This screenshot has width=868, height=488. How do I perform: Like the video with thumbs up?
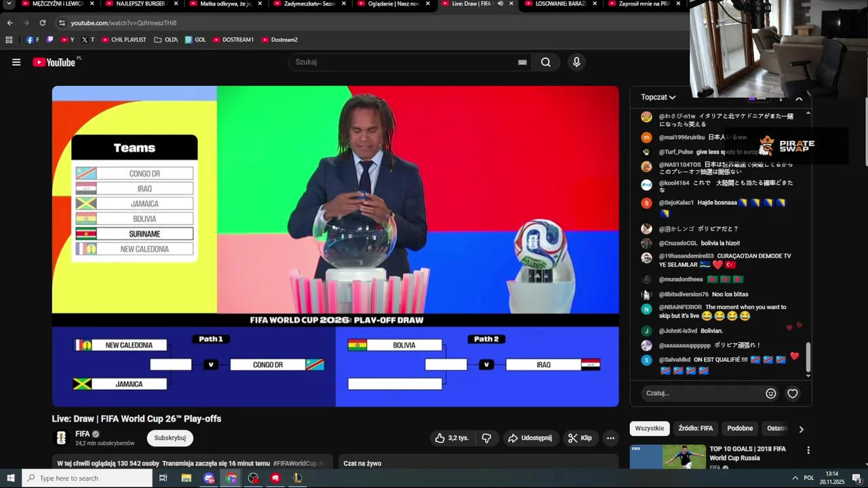452,438
